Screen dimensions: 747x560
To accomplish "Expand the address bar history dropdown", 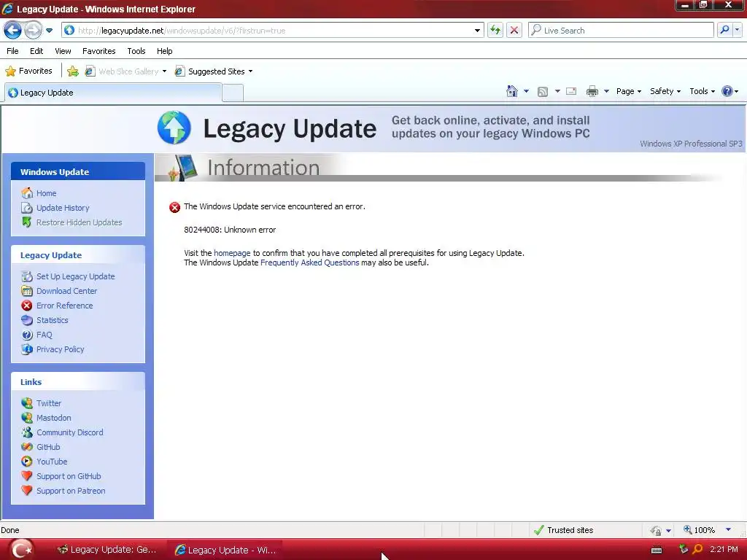I will coord(477,31).
